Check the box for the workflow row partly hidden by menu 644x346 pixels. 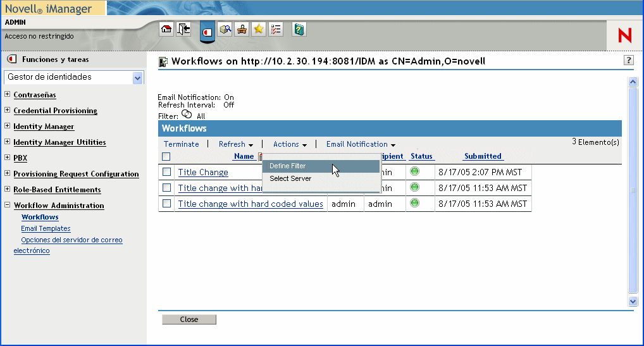[x=166, y=187]
